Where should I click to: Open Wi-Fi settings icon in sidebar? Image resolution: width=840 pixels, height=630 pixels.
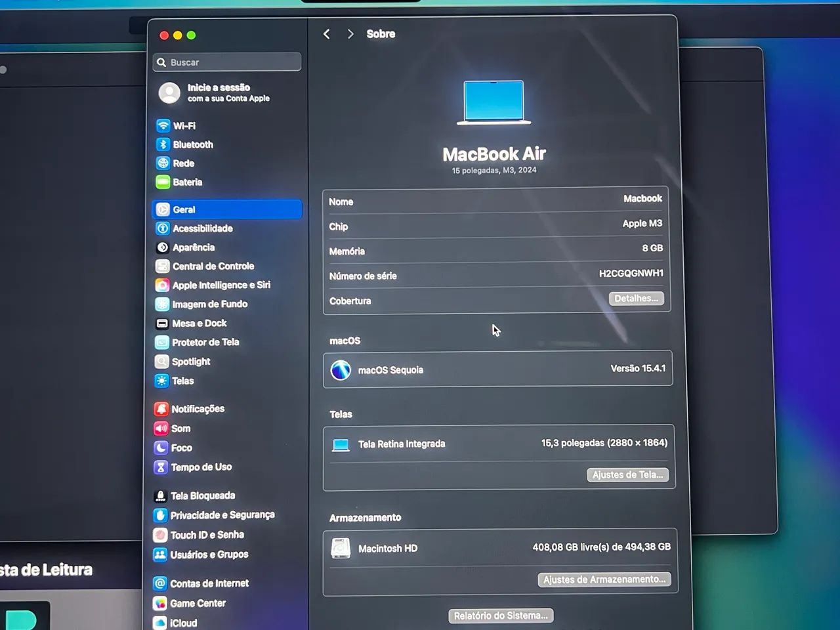click(x=163, y=125)
